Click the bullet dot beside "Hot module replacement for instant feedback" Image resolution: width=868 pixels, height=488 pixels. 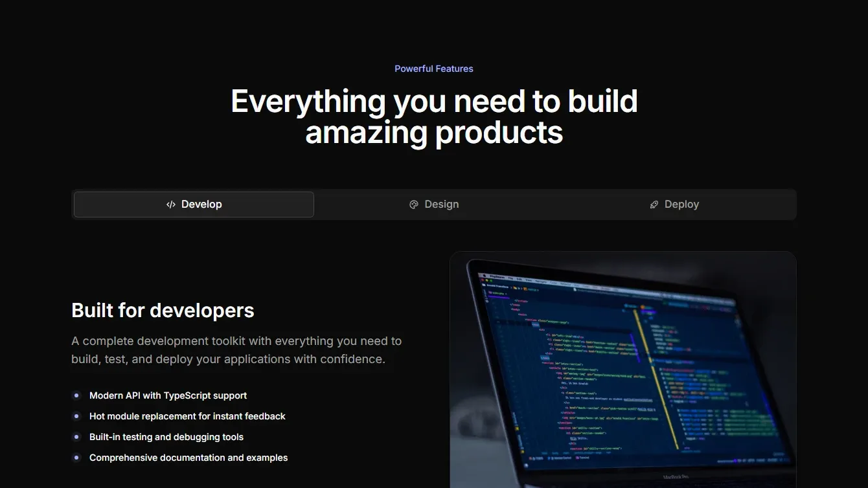click(x=77, y=416)
